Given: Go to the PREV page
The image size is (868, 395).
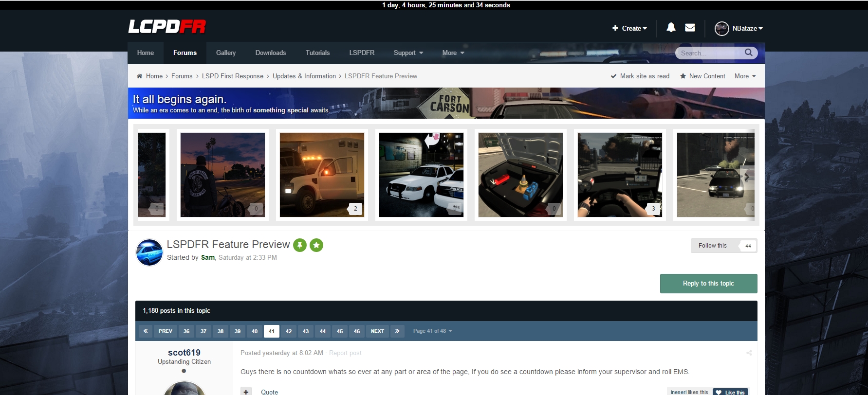Looking at the screenshot, I should coord(166,331).
